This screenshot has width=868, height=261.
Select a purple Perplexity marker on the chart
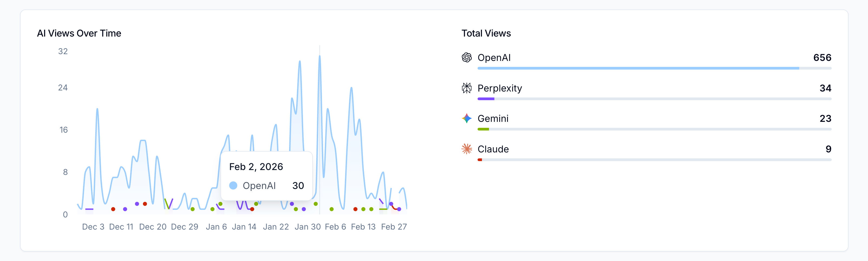click(x=137, y=203)
